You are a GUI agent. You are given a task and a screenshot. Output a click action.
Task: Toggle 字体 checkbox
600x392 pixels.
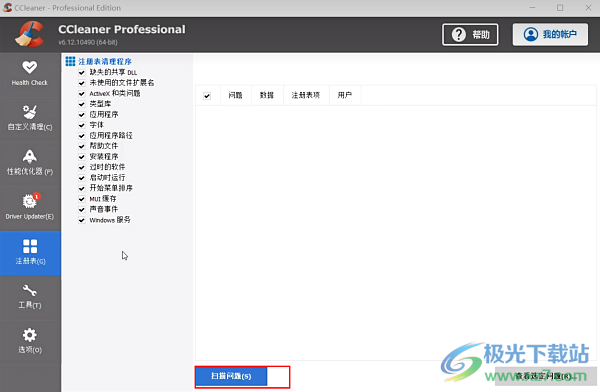click(x=82, y=125)
